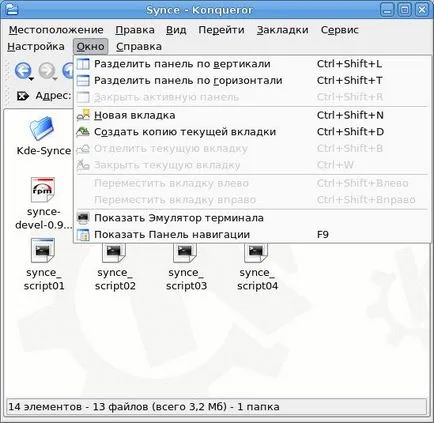Open the Перейти menu
Screen dimensions: 434x423
pyautogui.click(x=221, y=30)
